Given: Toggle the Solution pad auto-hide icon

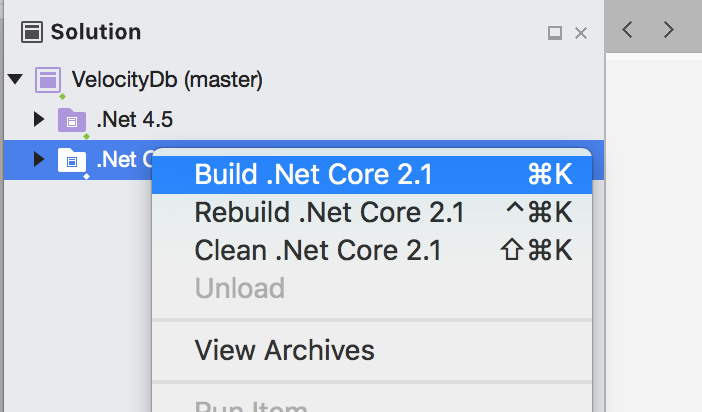Looking at the screenshot, I should pos(555,33).
